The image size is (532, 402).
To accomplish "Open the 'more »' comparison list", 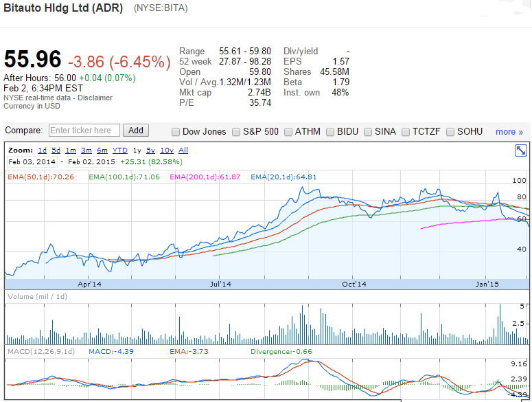I will (509, 132).
